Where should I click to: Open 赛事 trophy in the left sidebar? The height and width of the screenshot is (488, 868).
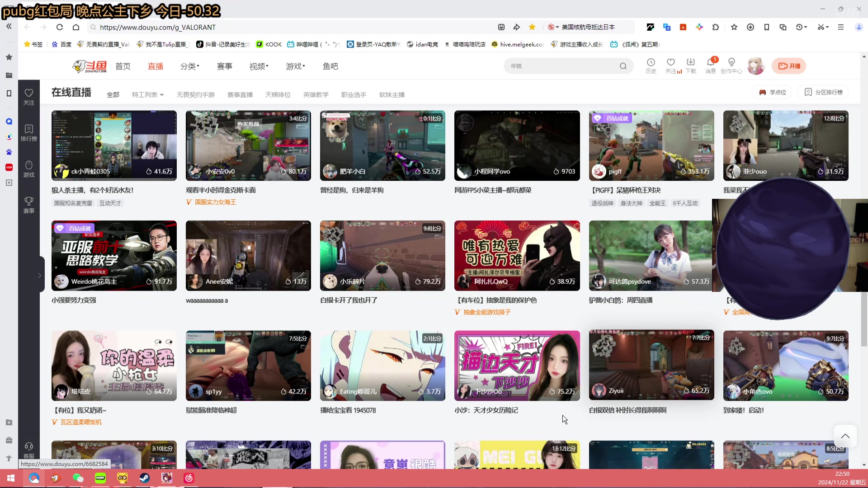(x=29, y=205)
